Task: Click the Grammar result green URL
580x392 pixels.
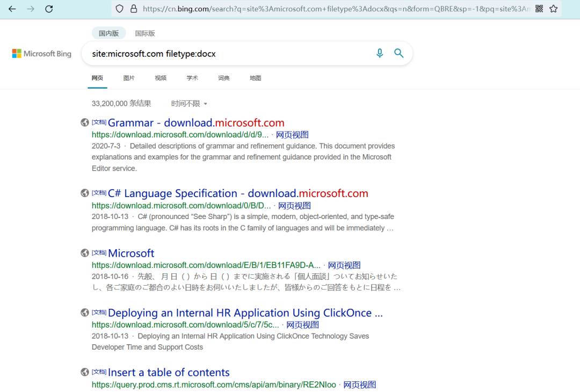Action: pos(180,135)
